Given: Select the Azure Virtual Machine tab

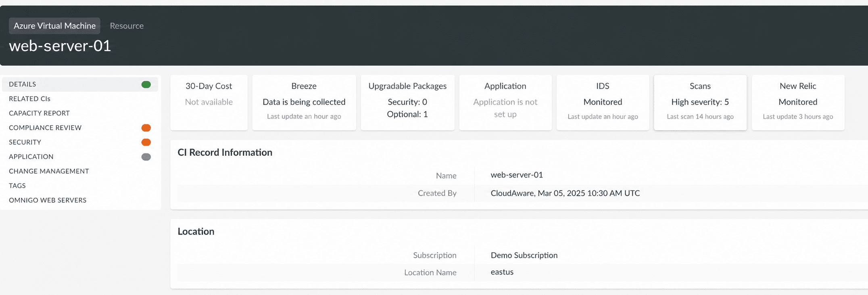Looking at the screenshot, I should [x=54, y=26].
